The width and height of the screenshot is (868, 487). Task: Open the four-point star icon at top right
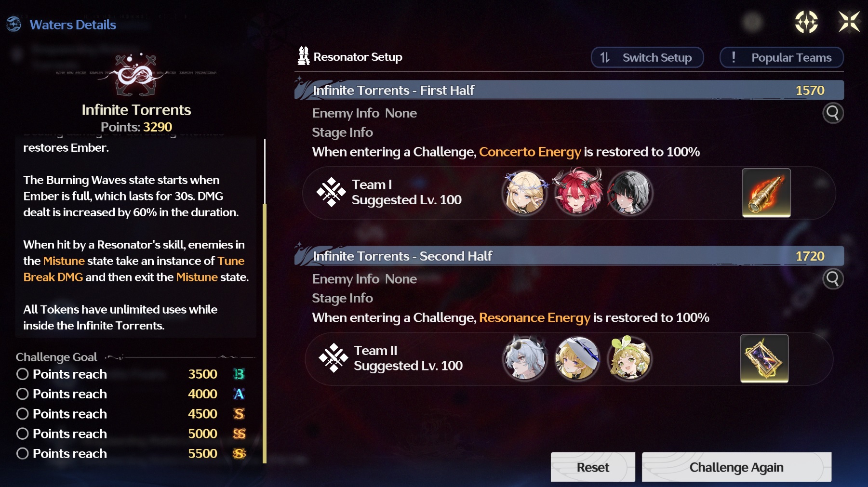806,22
